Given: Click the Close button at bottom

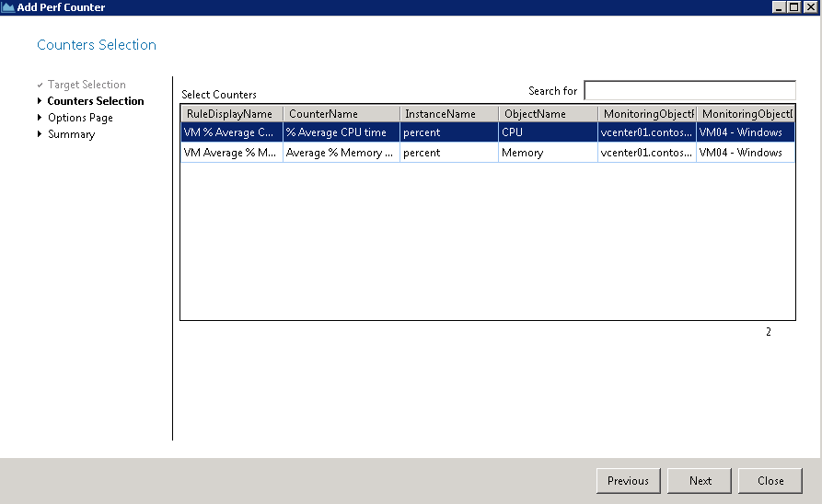Looking at the screenshot, I should click(770, 480).
